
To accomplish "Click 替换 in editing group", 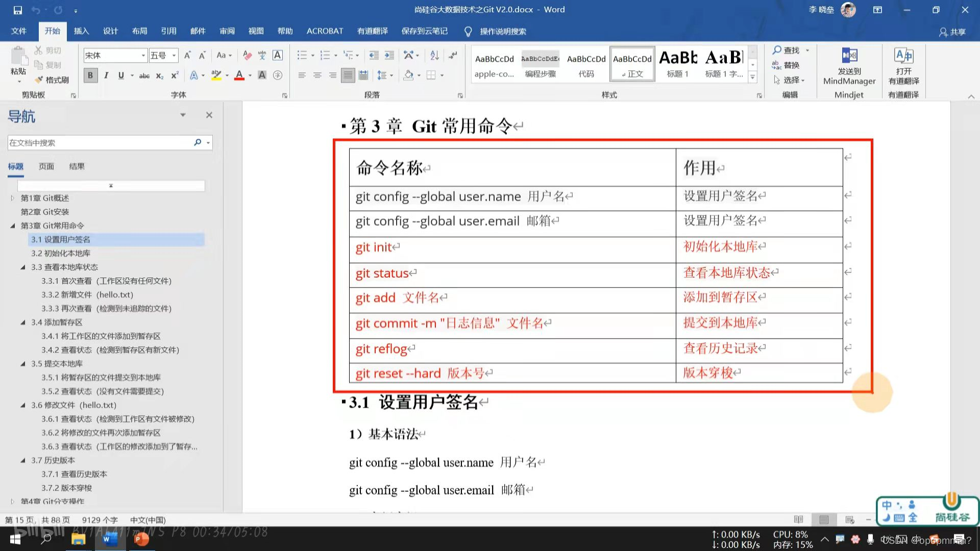I will (786, 65).
